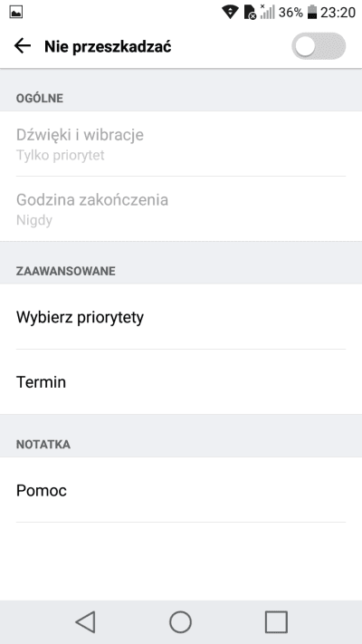Tap the SIM card error icon
Screen dimensions: 362x644
250,13
